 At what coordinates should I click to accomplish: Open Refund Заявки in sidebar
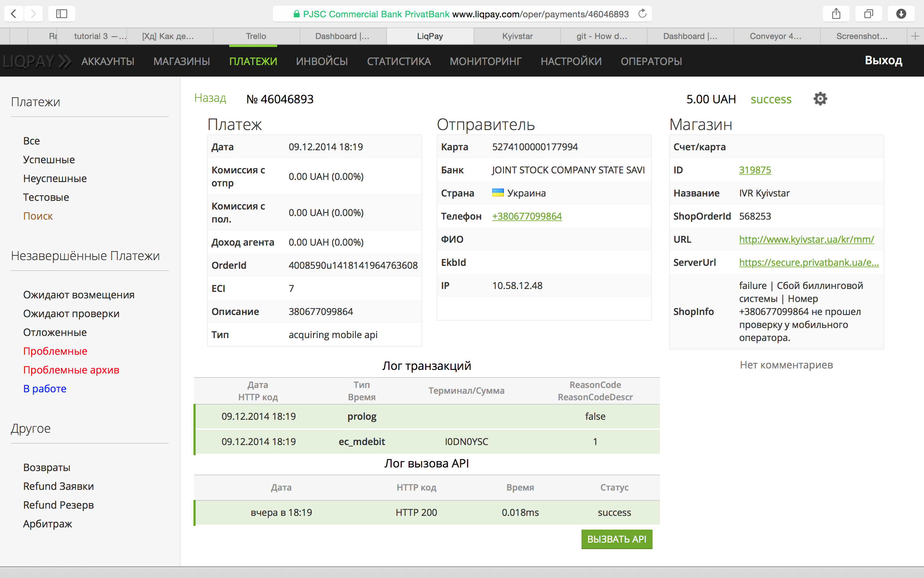58,486
